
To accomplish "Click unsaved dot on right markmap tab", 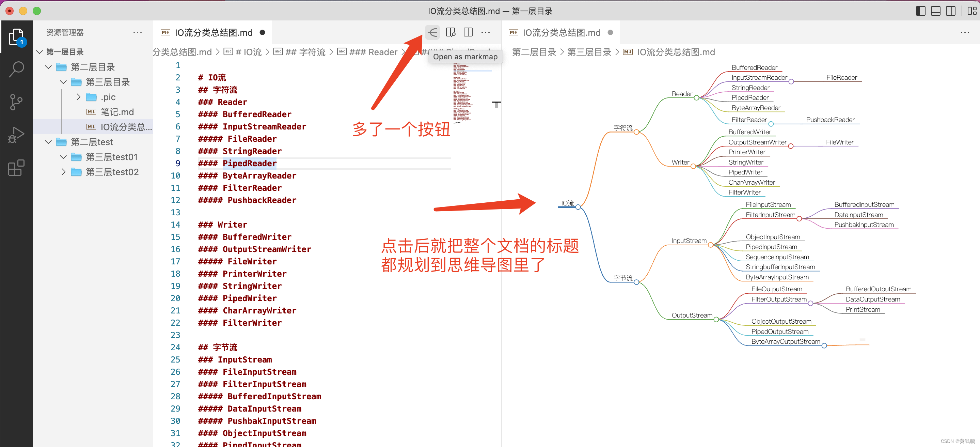I will [610, 32].
